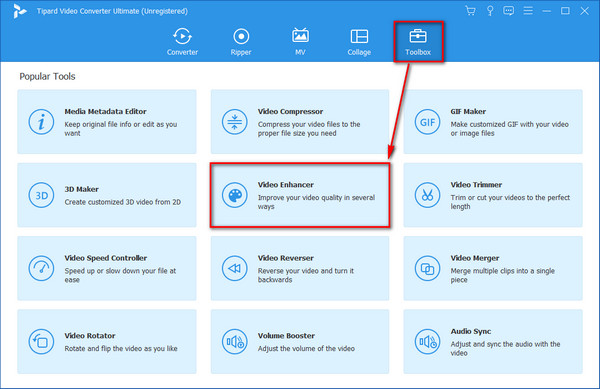Click the Popular Tools heading
Viewport: 600px width, 389px height.
pyautogui.click(x=47, y=76)
